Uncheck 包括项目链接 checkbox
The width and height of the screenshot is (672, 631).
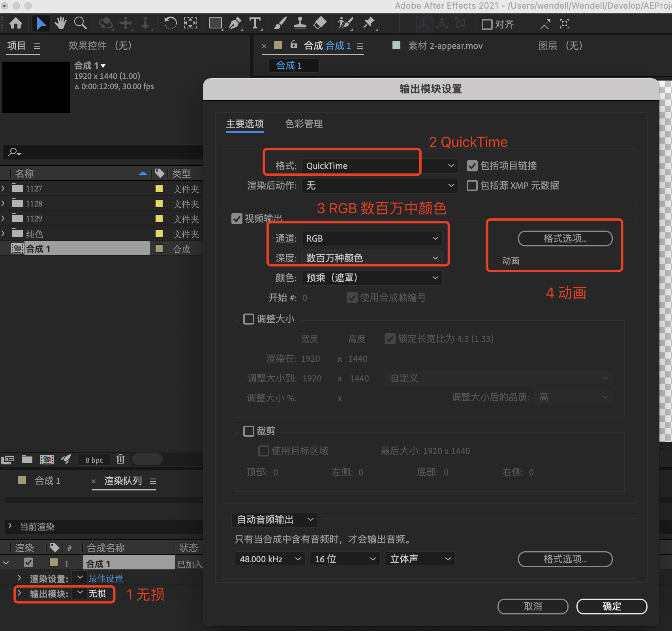[472, 166]
